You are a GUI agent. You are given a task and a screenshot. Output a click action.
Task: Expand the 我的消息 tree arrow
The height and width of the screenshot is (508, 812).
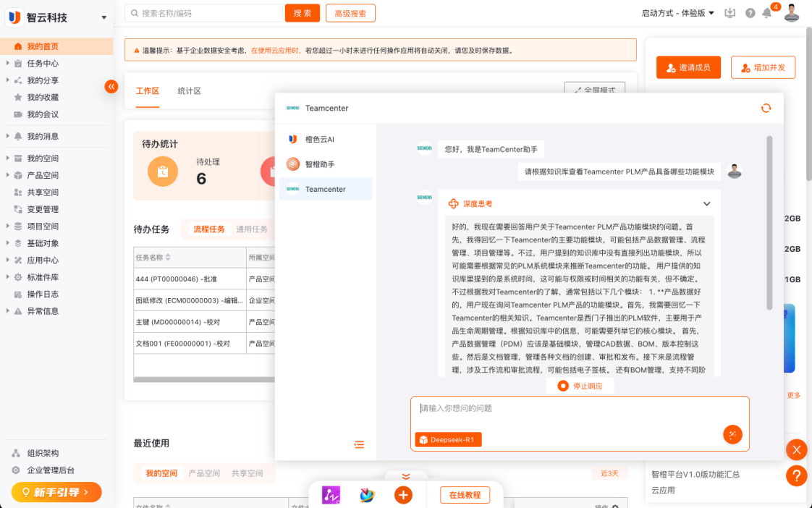click(7, 136)
